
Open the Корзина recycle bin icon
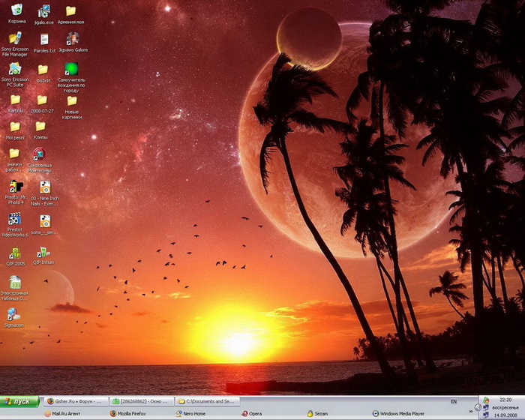(x=16, y=10)
